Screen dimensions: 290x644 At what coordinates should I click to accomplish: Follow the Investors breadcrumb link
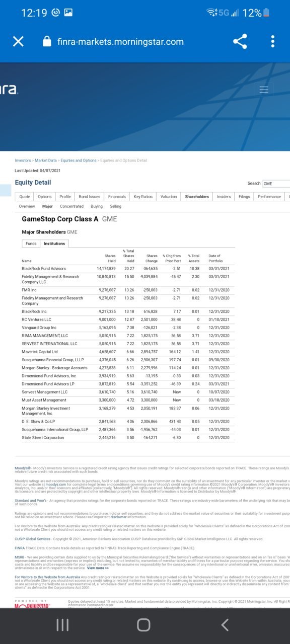coord(23,160)
